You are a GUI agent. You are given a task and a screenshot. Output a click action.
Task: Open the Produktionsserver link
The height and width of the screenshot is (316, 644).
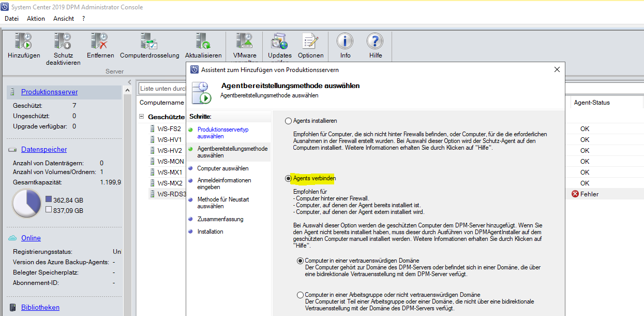(49, 92)
